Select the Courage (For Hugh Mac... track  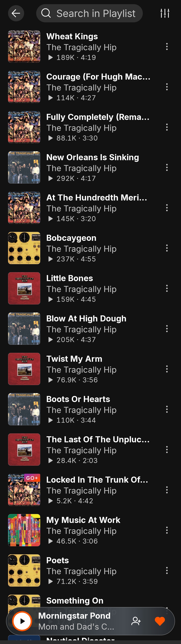click(90, 87)
